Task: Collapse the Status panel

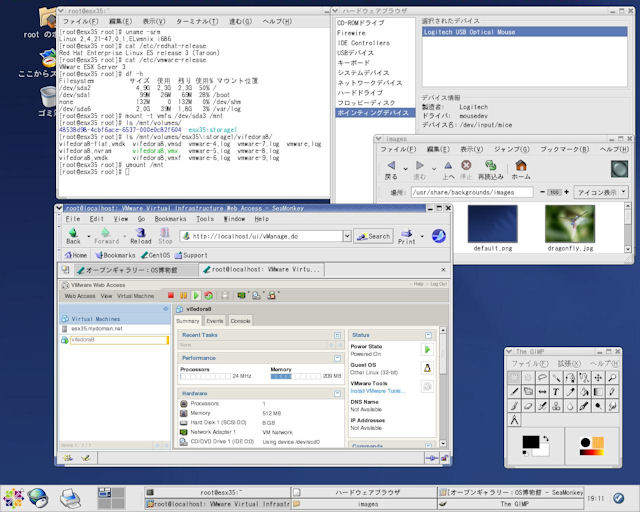Action: coord(428,335)
